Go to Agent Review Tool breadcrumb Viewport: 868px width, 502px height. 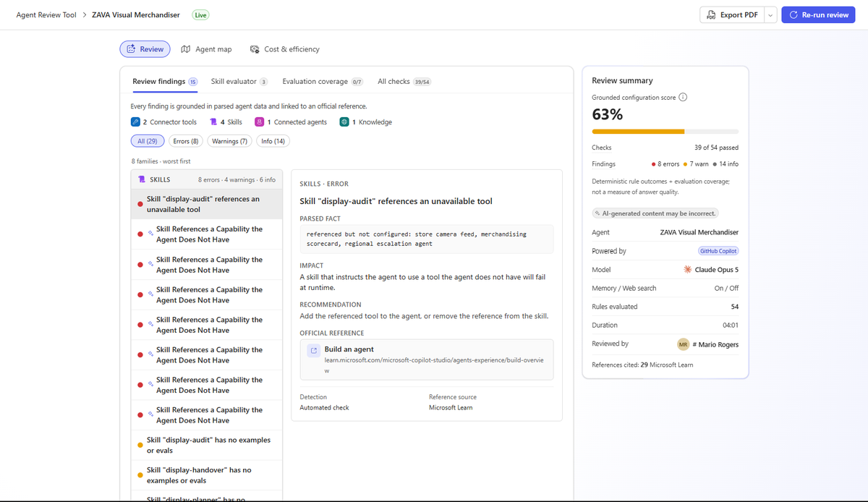point(46,14)
